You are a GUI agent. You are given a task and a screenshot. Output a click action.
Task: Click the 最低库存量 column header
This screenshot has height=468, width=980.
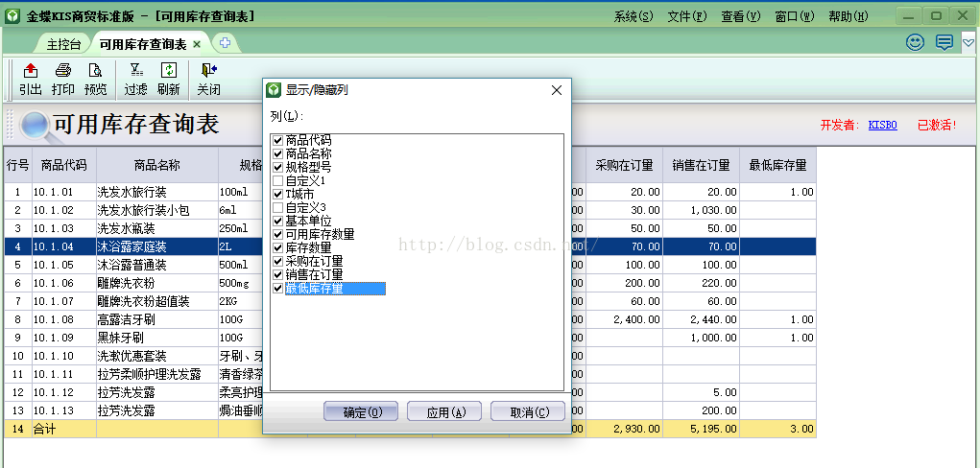click(778, 166)
